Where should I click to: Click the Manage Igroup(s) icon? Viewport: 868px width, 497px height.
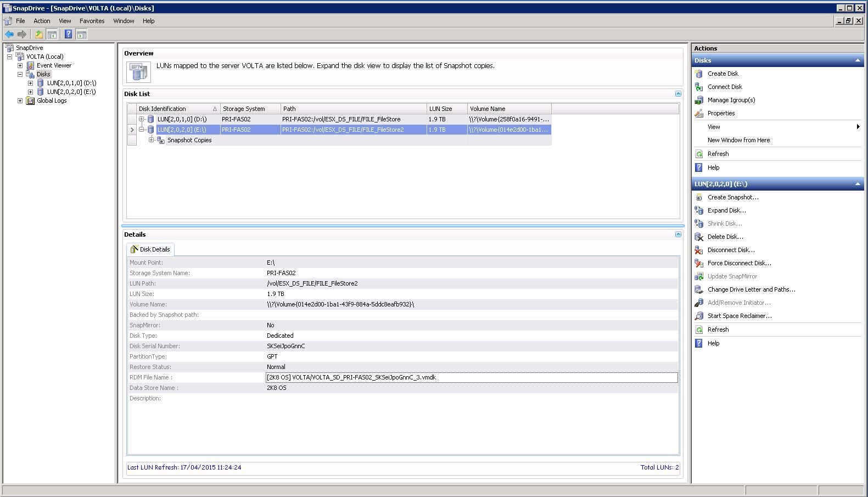698,100
